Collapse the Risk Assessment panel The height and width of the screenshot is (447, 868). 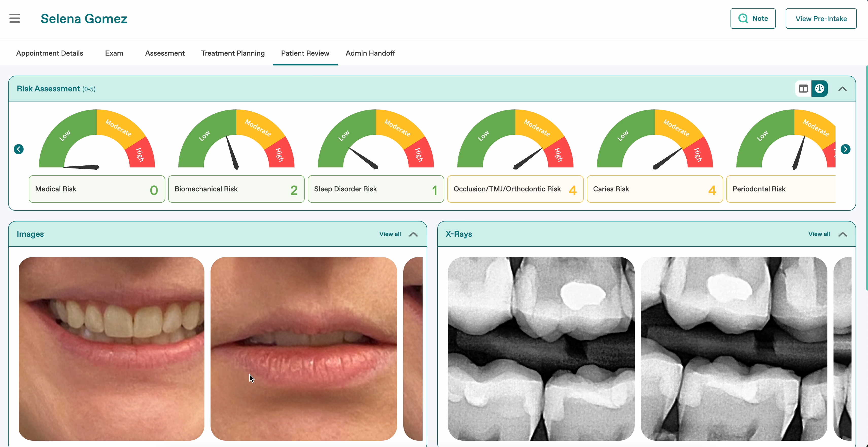[842, 89]
